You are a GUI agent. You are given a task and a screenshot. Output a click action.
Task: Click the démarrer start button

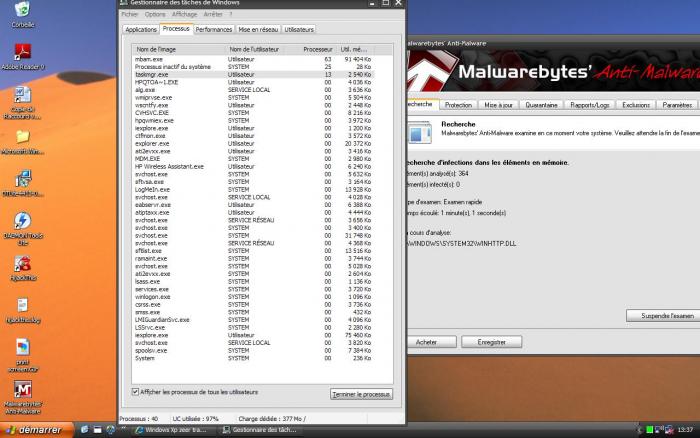pyautogui.click(x=37, y=430)
